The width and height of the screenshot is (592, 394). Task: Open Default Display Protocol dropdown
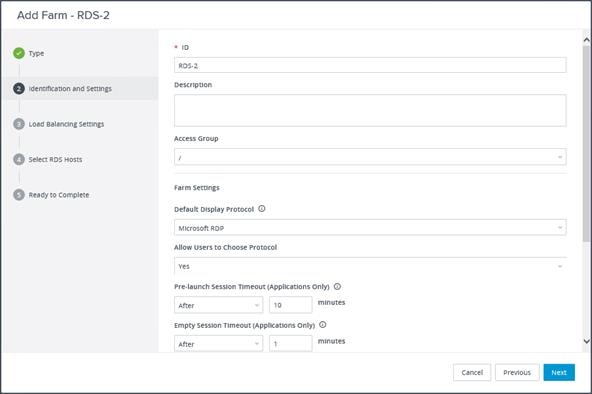370,228
